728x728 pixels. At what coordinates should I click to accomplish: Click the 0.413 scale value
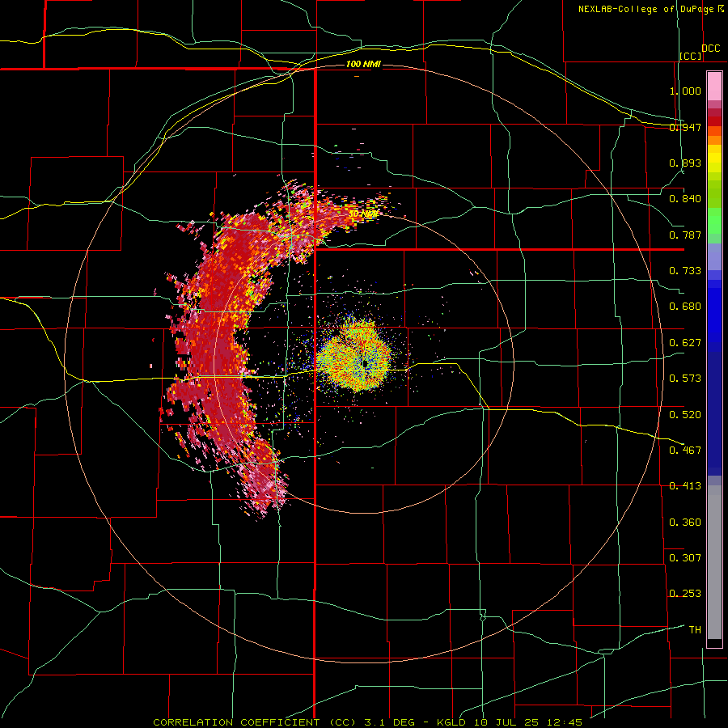tap(685, 486)
